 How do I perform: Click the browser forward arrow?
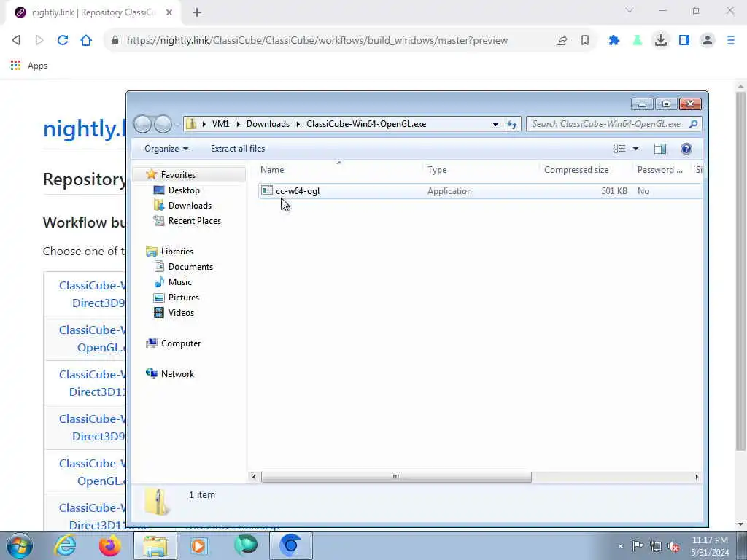(39, 41)
